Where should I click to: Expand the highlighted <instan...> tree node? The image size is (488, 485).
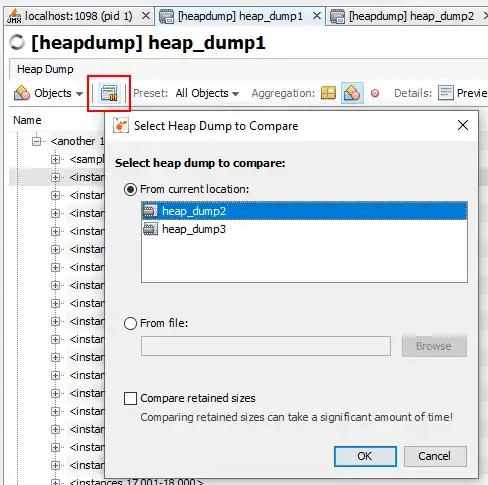(x=55, y=177)
